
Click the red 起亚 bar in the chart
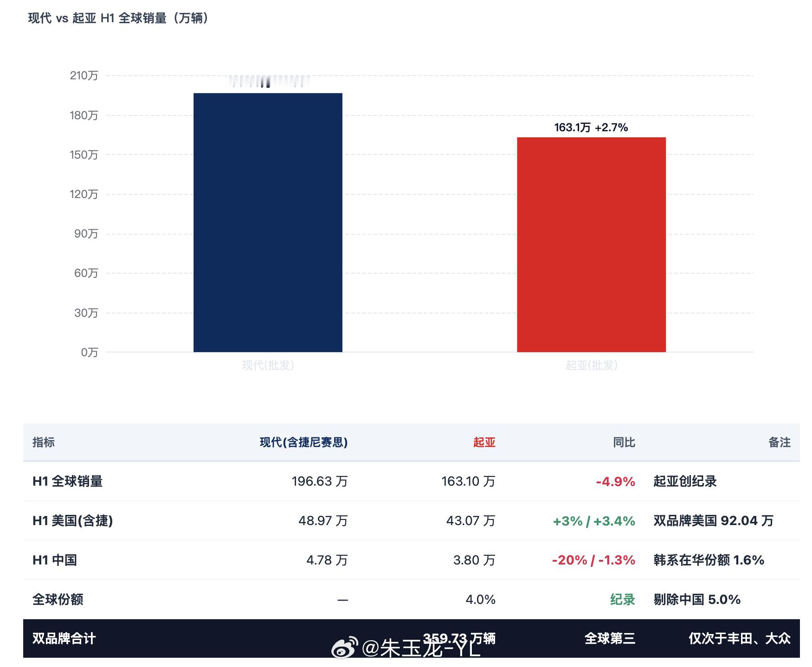[x=591, y=244]
